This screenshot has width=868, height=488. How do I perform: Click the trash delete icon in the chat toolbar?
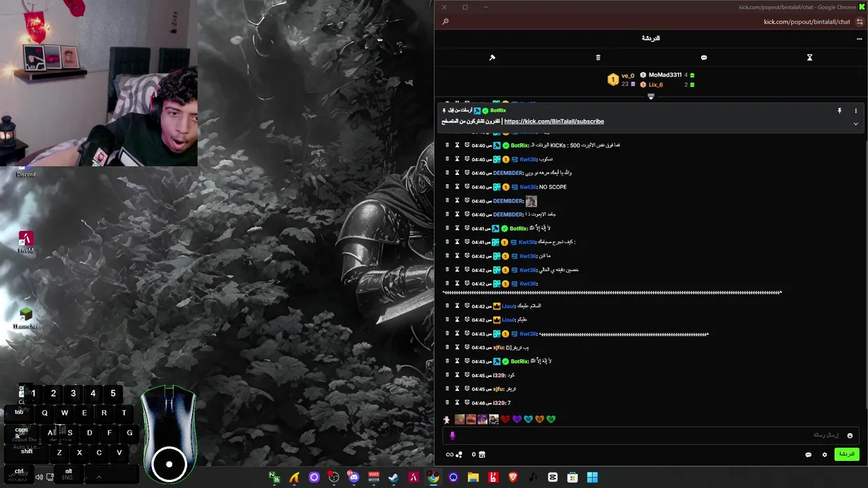[x=598, y=58]
